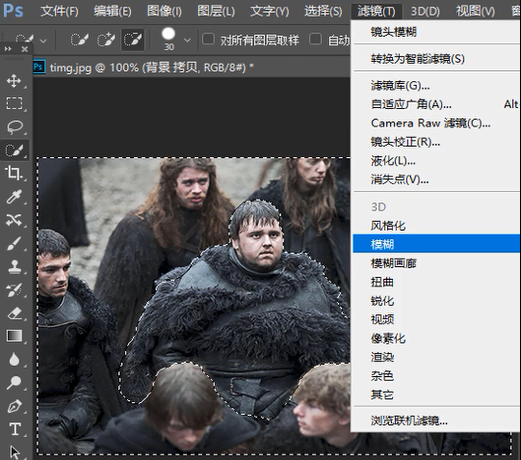Open the 图像(I) menu
This screenshot has width=521, height=460.
pyautogui.click(x=164, y=11)
